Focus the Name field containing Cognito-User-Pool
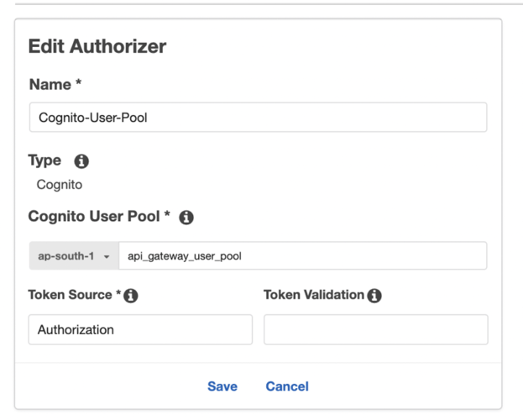523x420 pixels. pyautogui.click(x=259, y=118)
